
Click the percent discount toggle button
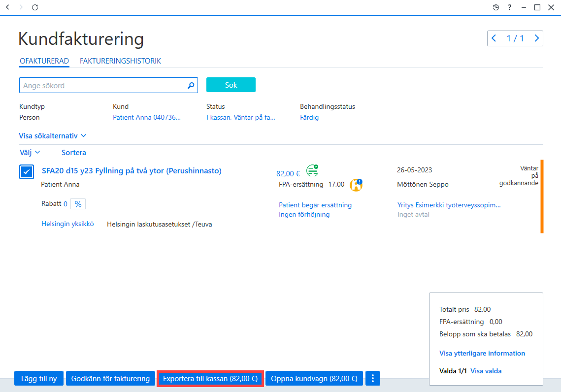click(x=78, y=204)
